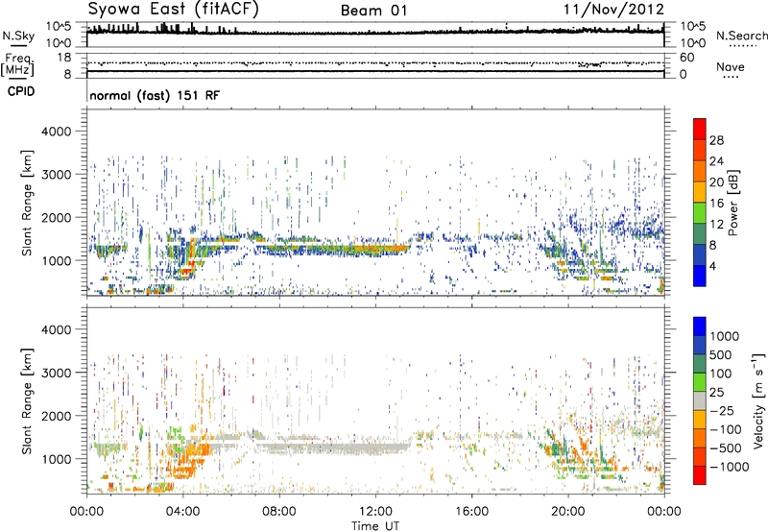This screenshot has height=532, width=768.
Task: Click the 'CPID' row label
Action: [21, 91]
